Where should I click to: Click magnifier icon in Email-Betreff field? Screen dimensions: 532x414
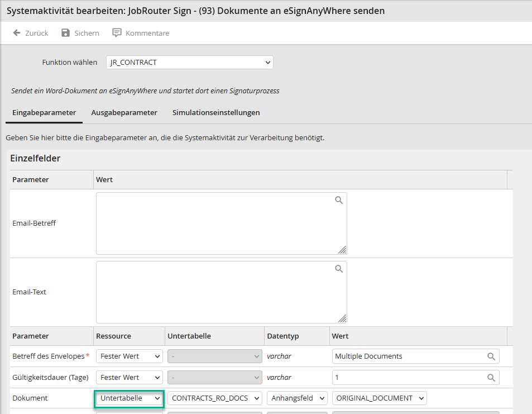[339, 200]
